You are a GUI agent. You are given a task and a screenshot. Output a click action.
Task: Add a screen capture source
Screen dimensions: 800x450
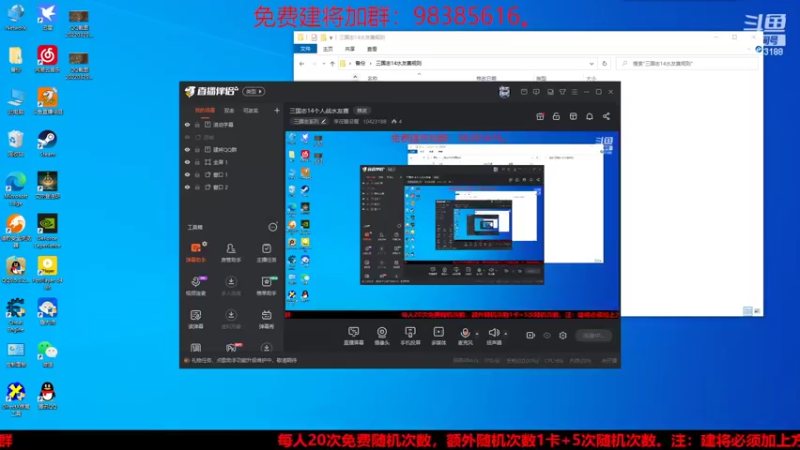coord(354,336)
